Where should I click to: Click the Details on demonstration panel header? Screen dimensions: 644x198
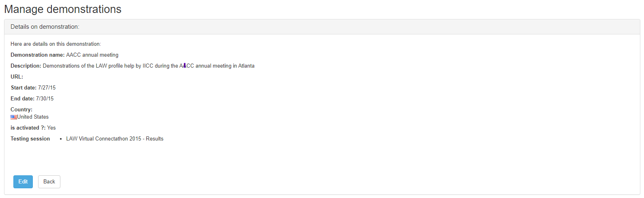click(45, 27)
